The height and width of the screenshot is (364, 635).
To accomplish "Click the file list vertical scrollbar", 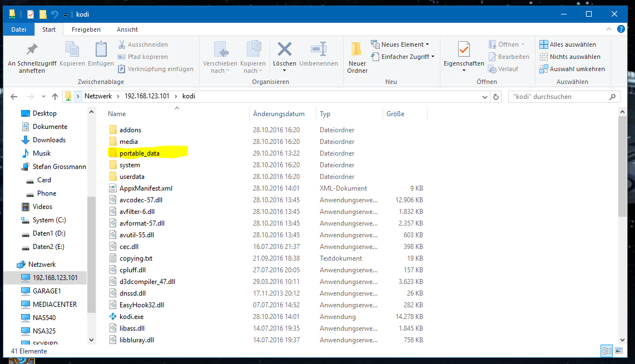I will click(622, 166).
